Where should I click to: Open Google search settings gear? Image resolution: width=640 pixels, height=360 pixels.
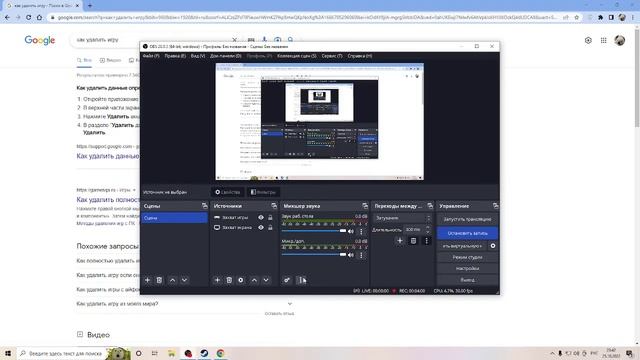coord(588,40)
